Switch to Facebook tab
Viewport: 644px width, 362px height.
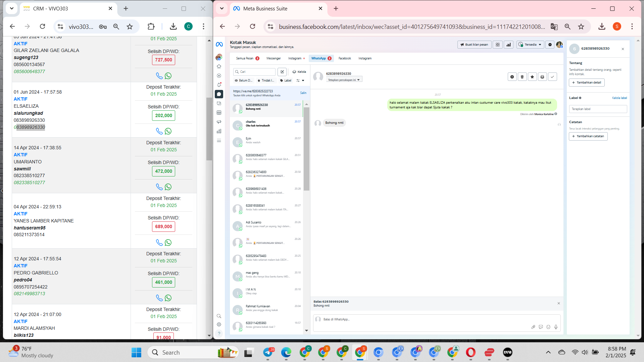tap(345, 58)
